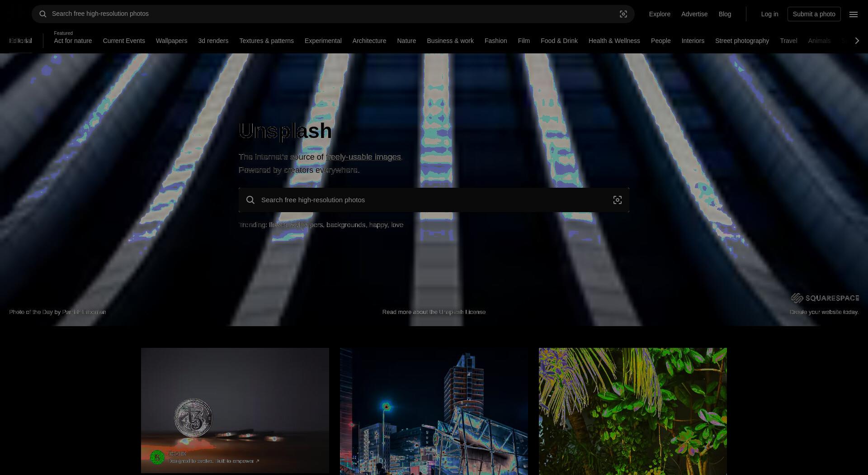868x475 pixels.
Task: Focus the top search photos field
Action: coord(333,14)
